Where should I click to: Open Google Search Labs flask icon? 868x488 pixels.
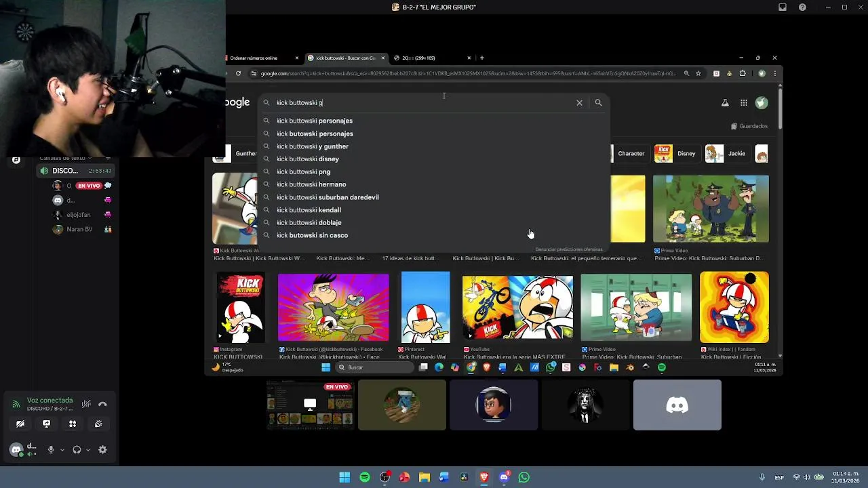tap(725, 103)
